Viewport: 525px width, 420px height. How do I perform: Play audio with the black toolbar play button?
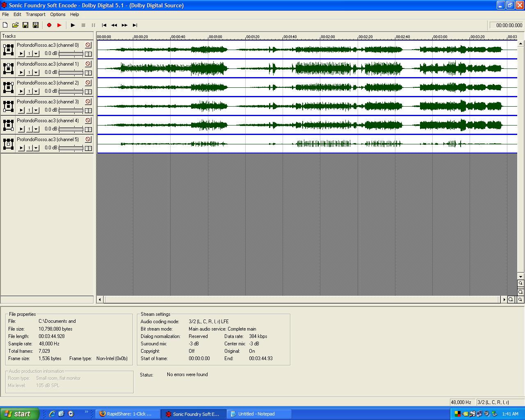[73, 25]
